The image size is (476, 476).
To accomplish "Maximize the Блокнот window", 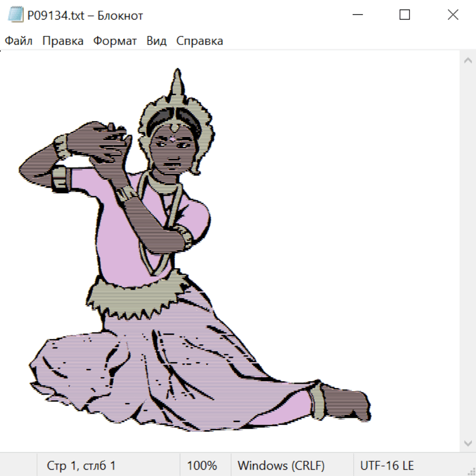I will 405,15.
